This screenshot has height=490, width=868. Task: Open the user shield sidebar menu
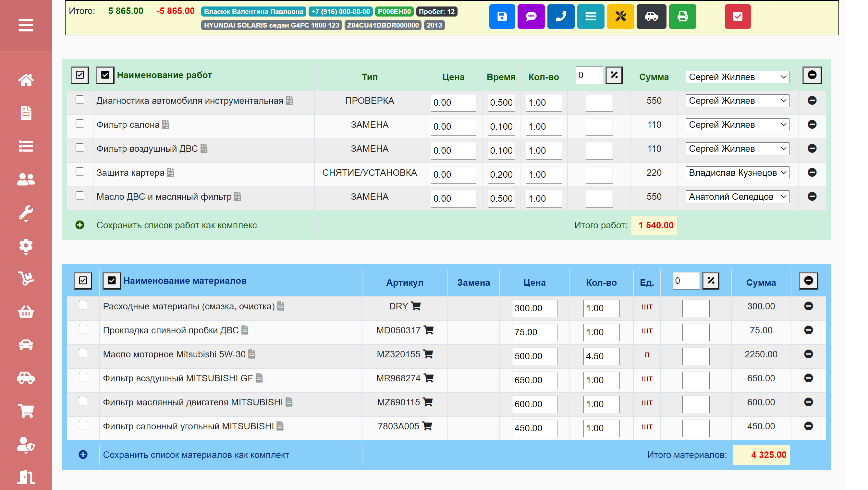coord(26,445)
